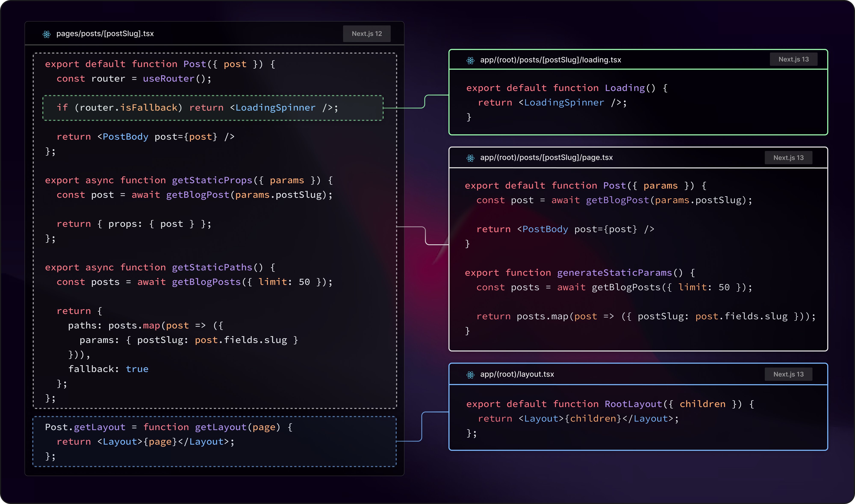Click React icon next to layout.tsx filename

tap(470, 375)
